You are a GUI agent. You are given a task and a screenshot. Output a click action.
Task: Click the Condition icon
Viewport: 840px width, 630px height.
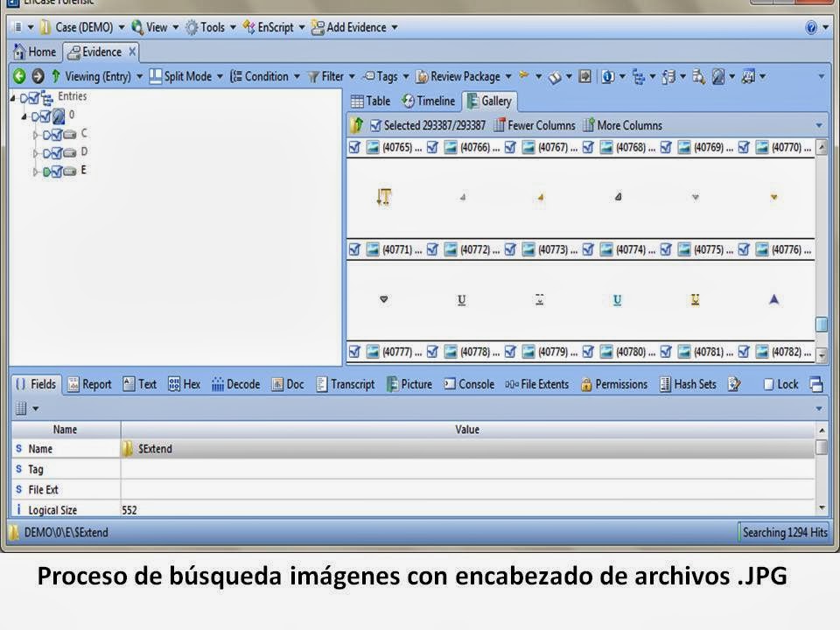(236, 76)
